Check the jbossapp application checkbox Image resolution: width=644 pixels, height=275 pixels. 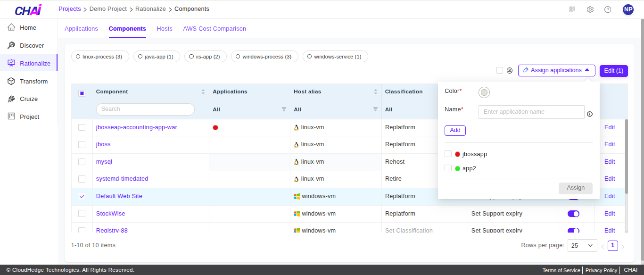448,154
